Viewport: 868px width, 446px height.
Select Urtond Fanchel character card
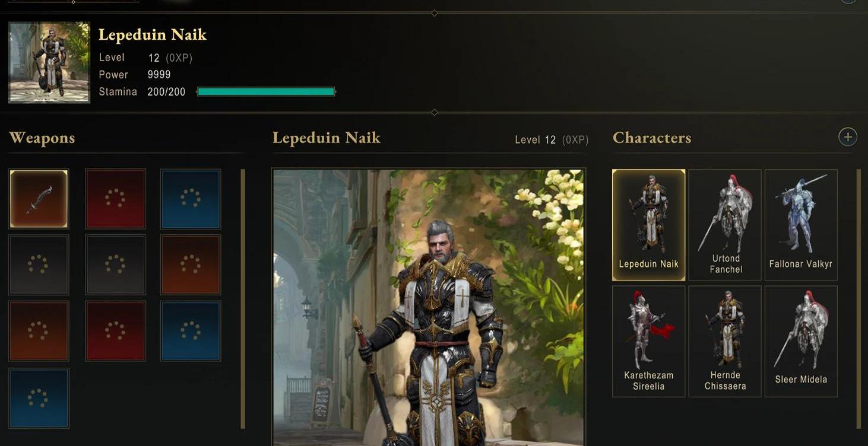tap(725, 225)
